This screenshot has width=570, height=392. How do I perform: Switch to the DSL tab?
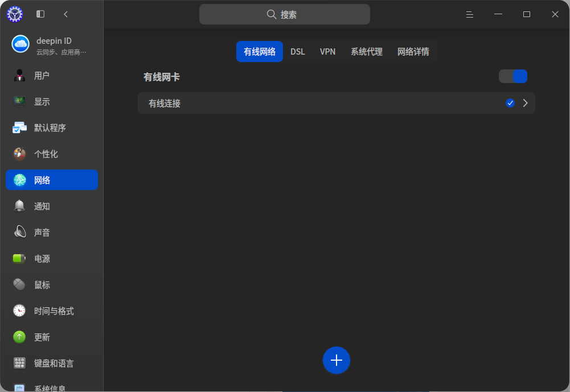coord(298,52)
